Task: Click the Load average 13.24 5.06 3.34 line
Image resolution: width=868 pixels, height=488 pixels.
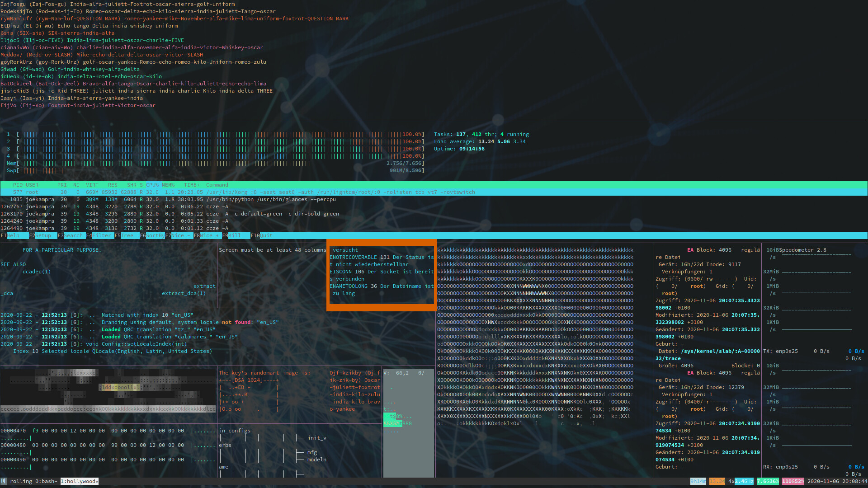Action: coord(480,141)
